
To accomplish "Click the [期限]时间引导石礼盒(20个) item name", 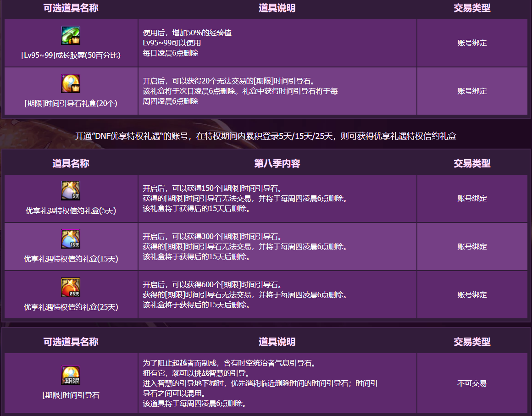I will (x=71, y=104).
